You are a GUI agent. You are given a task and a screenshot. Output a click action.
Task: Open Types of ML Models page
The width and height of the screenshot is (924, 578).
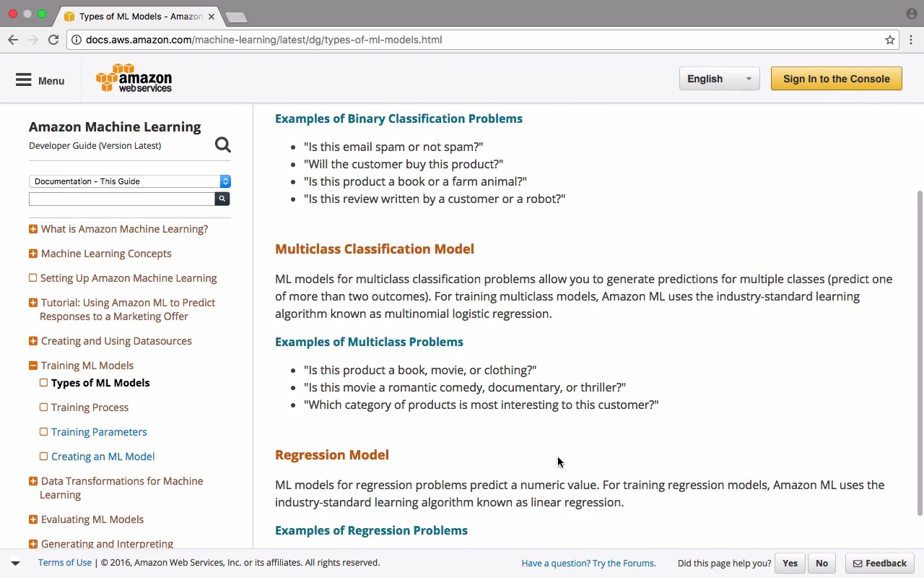point(100,383)
